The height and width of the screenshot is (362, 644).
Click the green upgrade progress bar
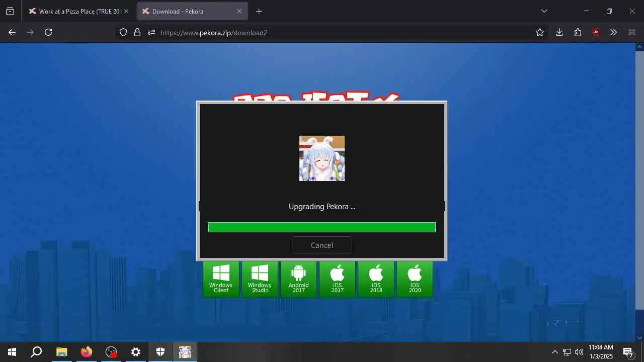322,227
